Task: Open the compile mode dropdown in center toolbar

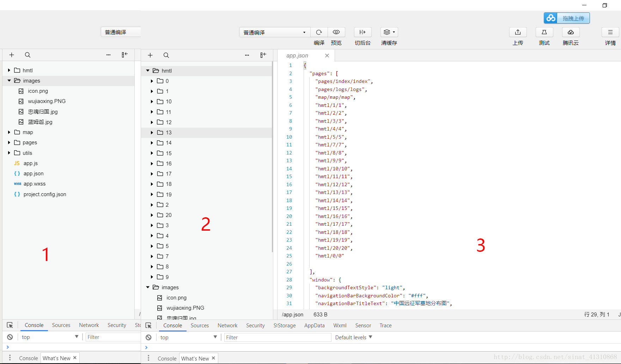Action: 275,32
